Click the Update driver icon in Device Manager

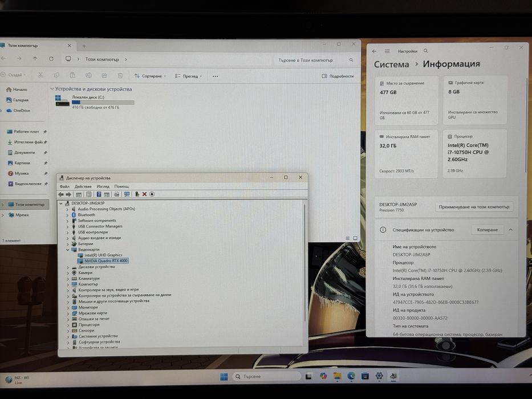point(137,194)
